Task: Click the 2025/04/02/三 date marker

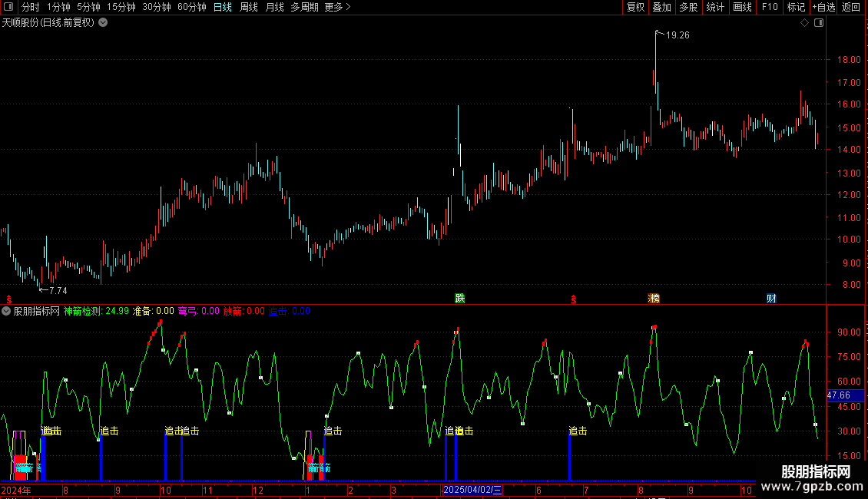Action: pyautogui.click(x=472, y=490)
